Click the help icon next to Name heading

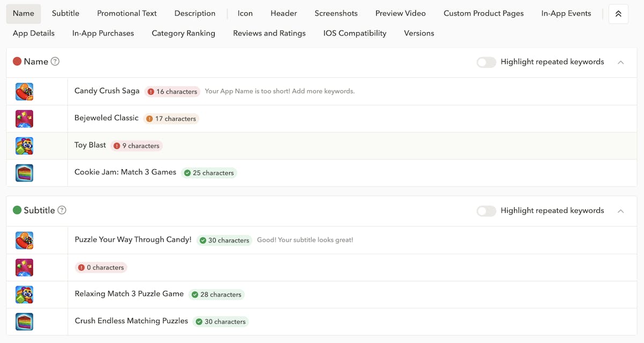tap(55, 62)
